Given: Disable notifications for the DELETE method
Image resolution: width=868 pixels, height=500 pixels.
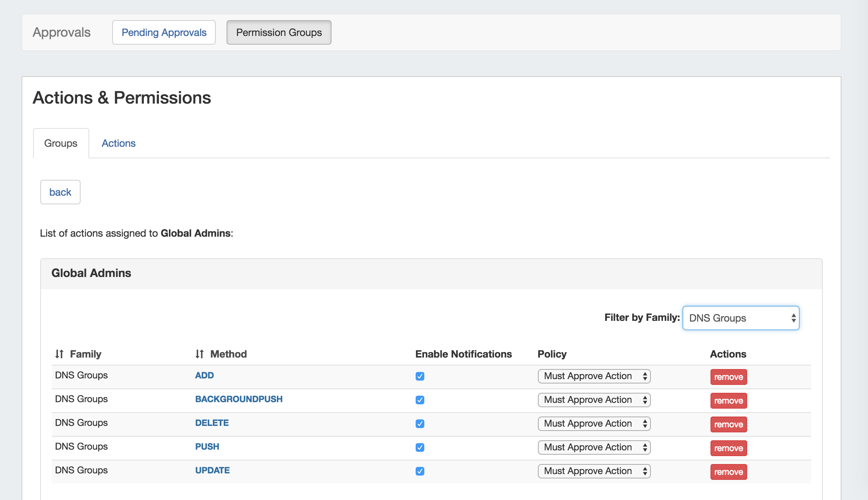Looking at the screenshot, I should click(420, 424).
